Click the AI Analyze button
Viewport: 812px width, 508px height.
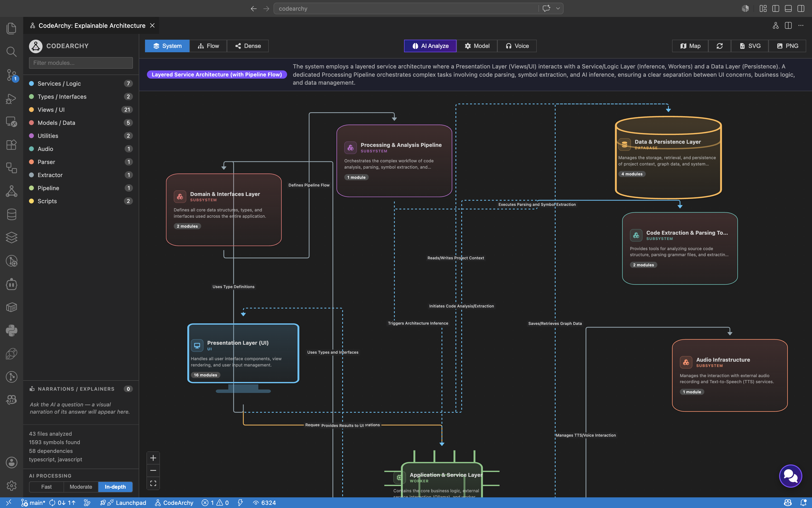click(x=430, y=46)
